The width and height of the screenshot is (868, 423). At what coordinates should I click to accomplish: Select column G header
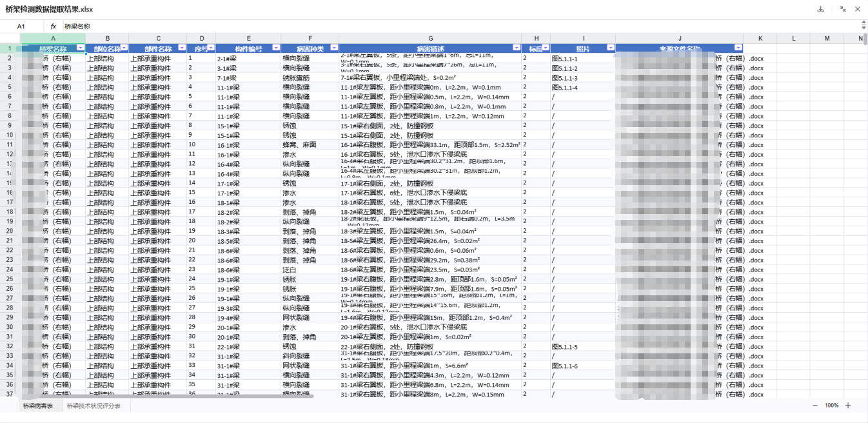430,39
